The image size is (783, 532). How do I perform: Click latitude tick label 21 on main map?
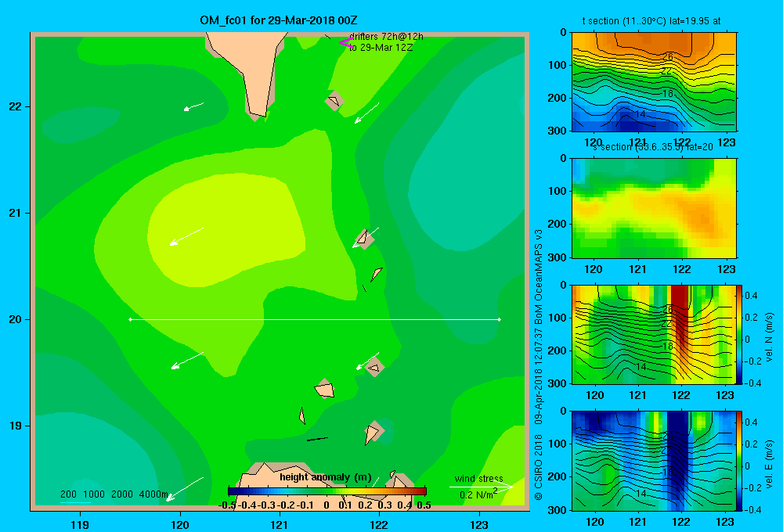coord(16,213)
